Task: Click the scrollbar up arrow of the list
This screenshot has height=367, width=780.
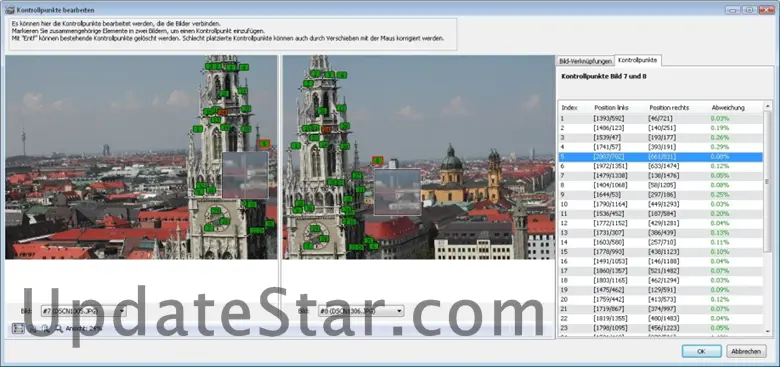Action: 767,107
